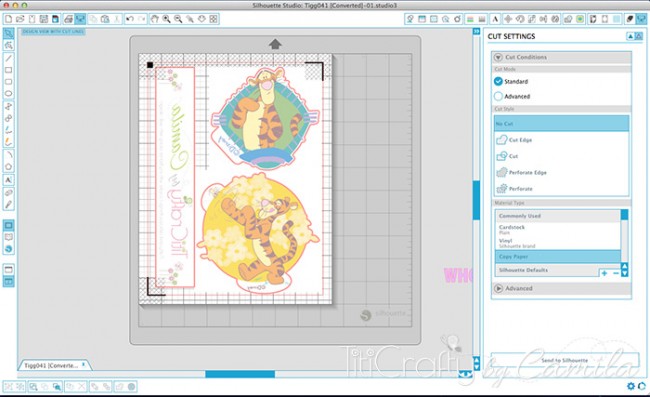Choose the Cut Edge style
Image resolution: width=650 pixels, height=397 pixels.
tap(561, 140)
